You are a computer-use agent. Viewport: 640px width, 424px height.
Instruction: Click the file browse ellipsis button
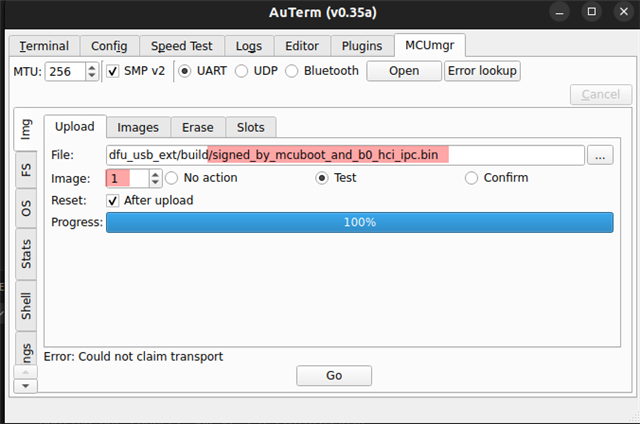point(600,155)
